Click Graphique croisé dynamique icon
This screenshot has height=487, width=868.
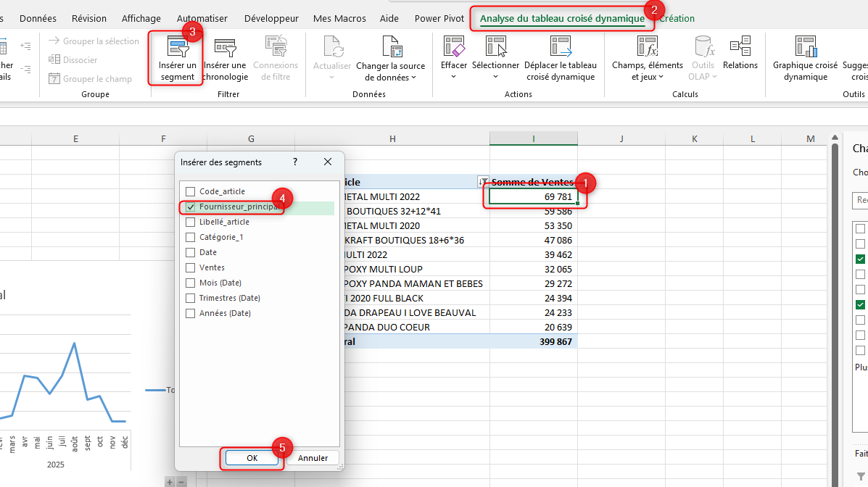806,46
